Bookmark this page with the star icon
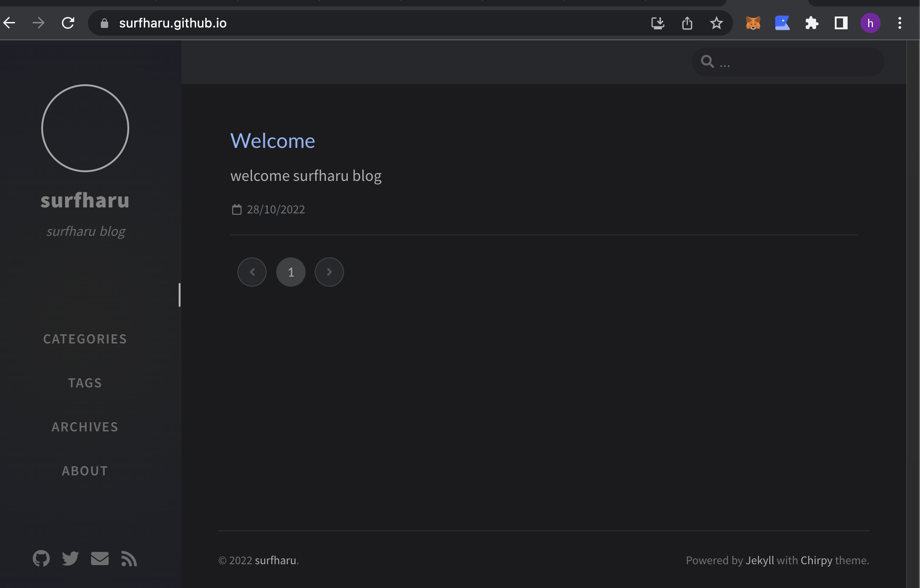Screen dimensions: 920x588 pyautogui.click(x=716, y=23)
